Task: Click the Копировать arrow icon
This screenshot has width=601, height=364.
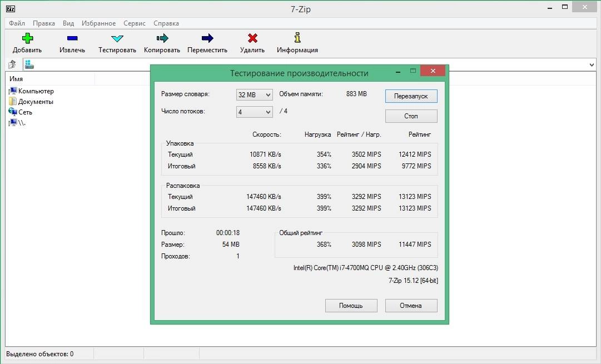Action: point(162,38)
